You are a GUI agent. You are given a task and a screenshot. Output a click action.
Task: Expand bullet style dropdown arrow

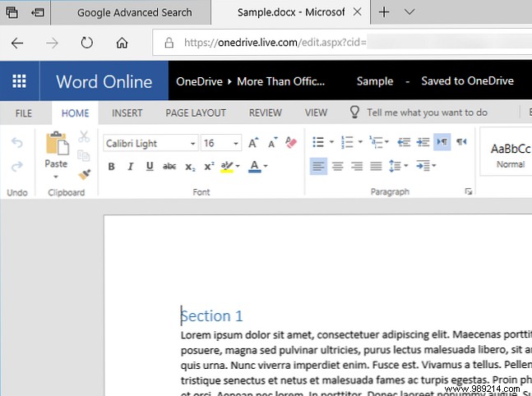pos(331,142)
